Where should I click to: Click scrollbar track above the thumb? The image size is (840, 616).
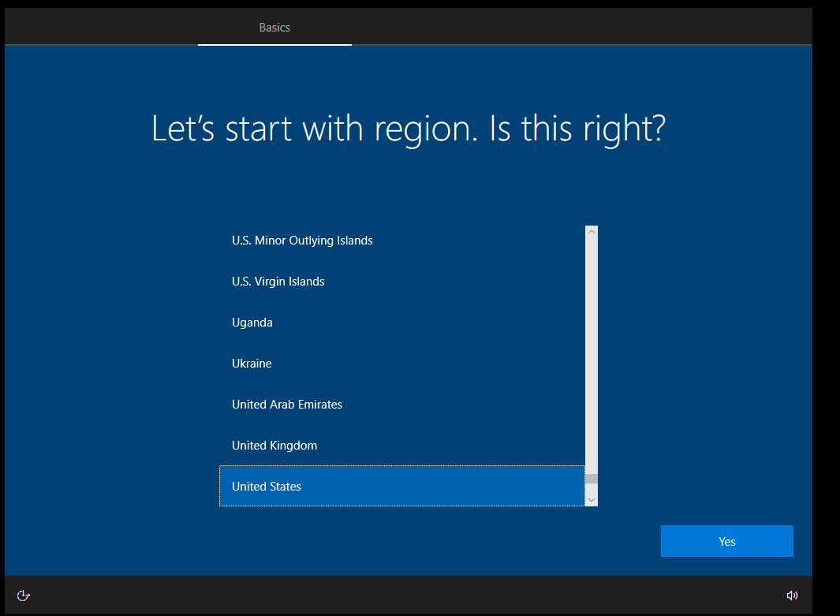[592, 355]
